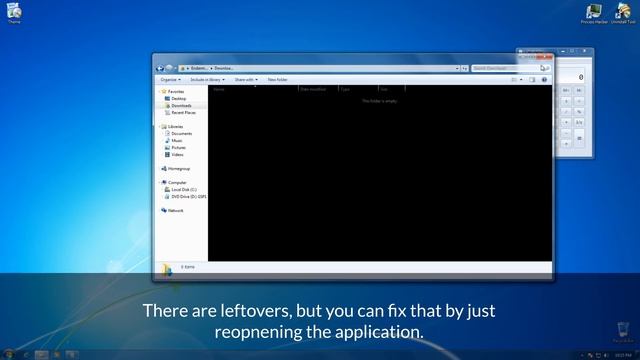Click the Windows Explorer taskbar button
Screen dimensions: 640x360
coord(42,355)
